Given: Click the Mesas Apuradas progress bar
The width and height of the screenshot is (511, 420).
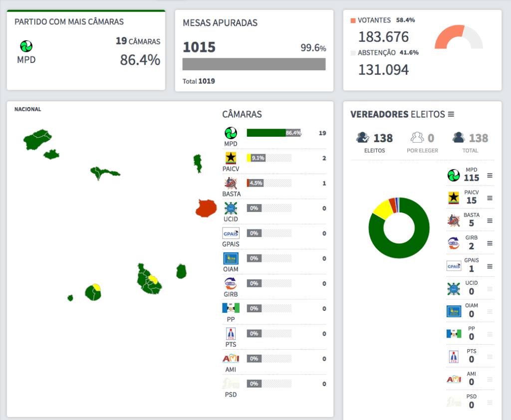Looking at the screenshot, I should pyautogui.click(x=254, y=64).
